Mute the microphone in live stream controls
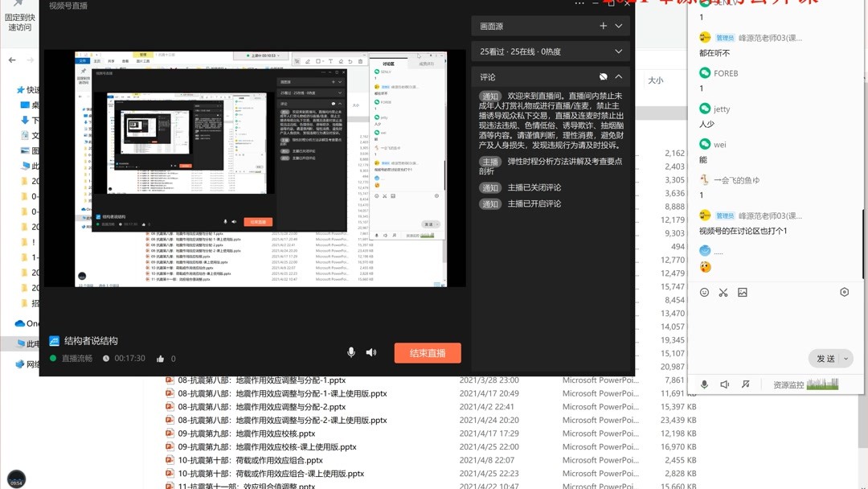 point(351,351)
